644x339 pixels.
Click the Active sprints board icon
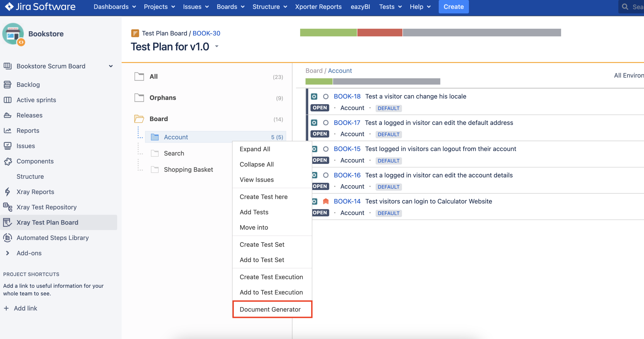(x=7, y=100)
